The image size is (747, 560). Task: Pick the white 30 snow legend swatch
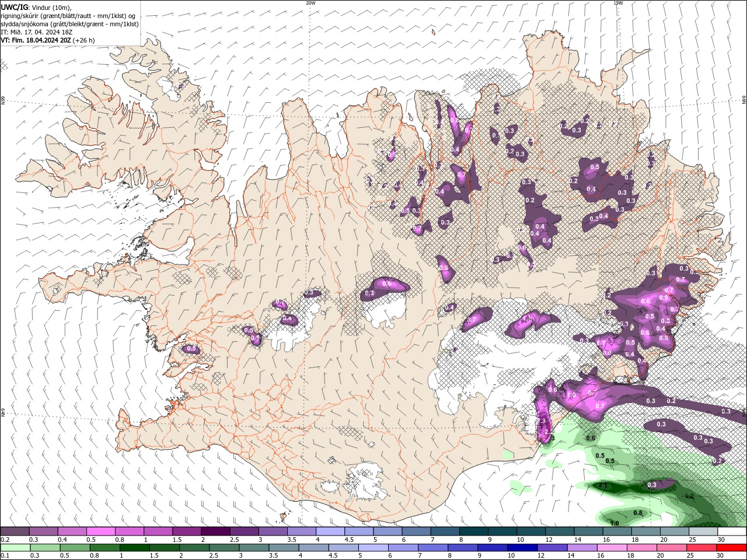click(x=732, y=531)
